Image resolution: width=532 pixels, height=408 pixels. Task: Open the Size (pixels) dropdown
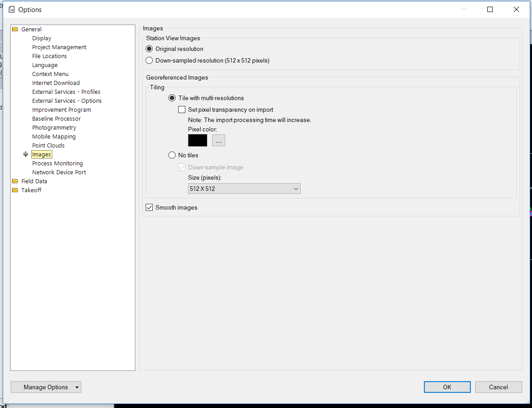296,189
